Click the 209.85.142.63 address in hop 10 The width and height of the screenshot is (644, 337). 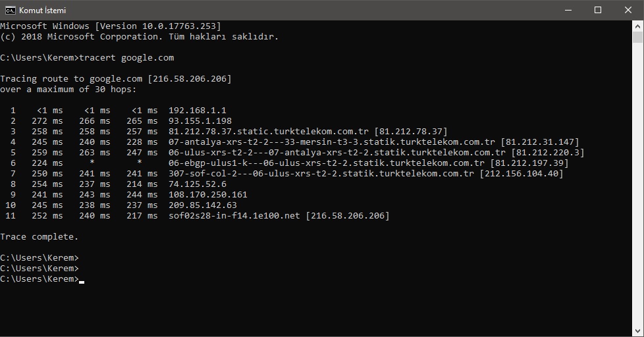202,205
